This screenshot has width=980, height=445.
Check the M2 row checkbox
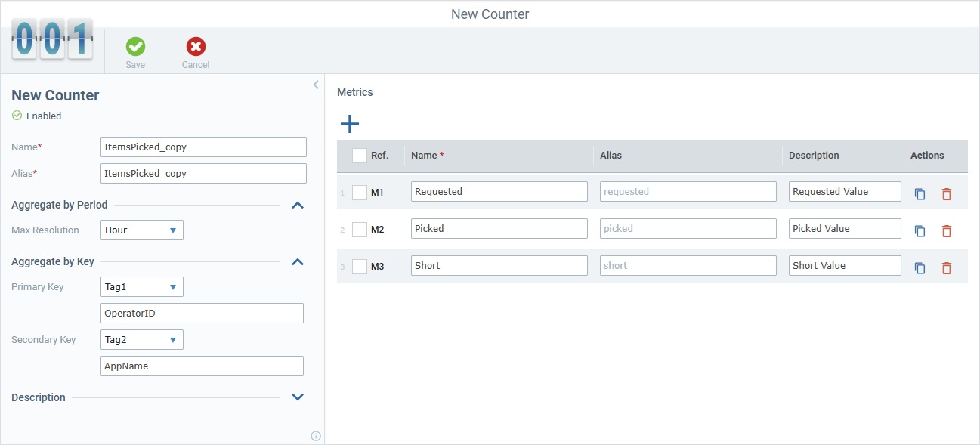pos(360,229)
